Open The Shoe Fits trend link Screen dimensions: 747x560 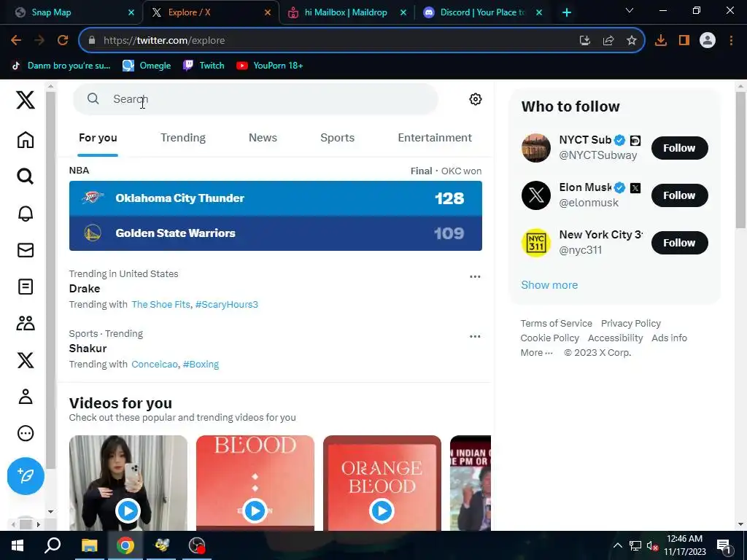160,304
